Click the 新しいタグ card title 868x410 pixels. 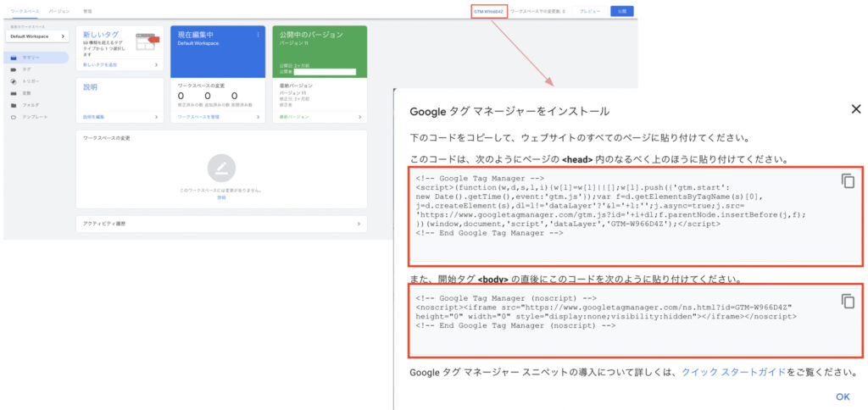(101, 34)
